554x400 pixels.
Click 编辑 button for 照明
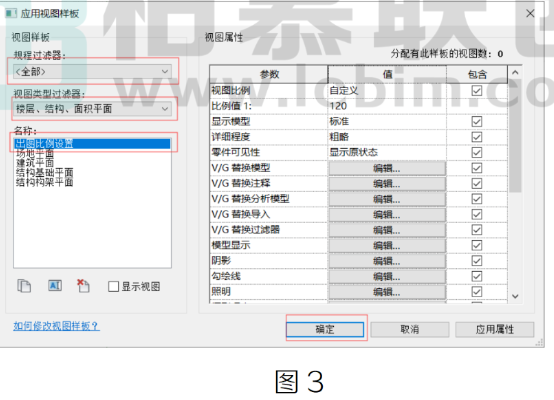coord(387,292)
